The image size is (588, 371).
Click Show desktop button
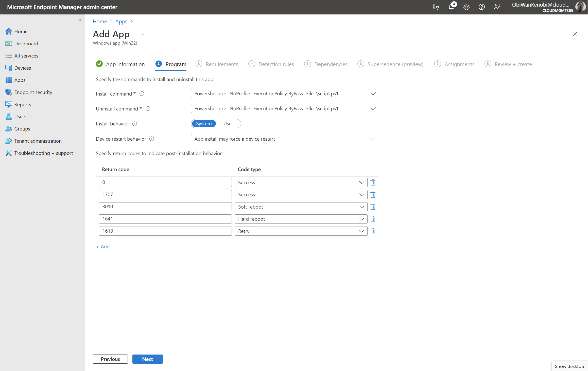click(569, 366)
